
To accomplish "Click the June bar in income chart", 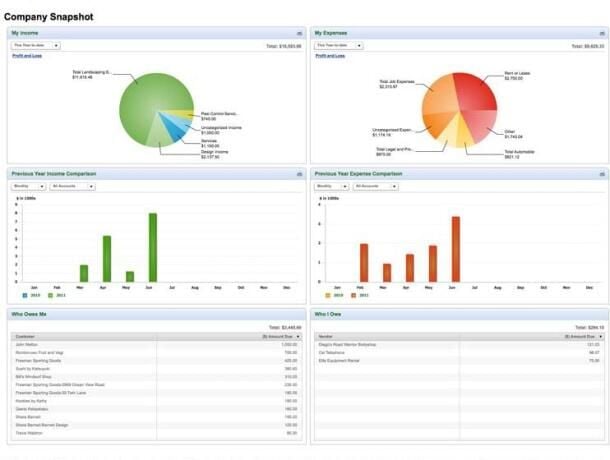I will 153,248.
